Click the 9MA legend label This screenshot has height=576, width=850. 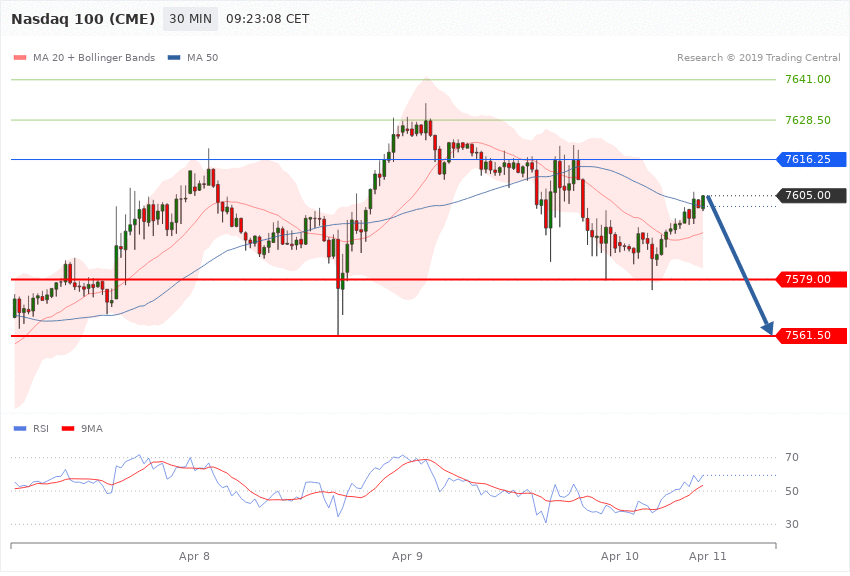coord(92,429)
